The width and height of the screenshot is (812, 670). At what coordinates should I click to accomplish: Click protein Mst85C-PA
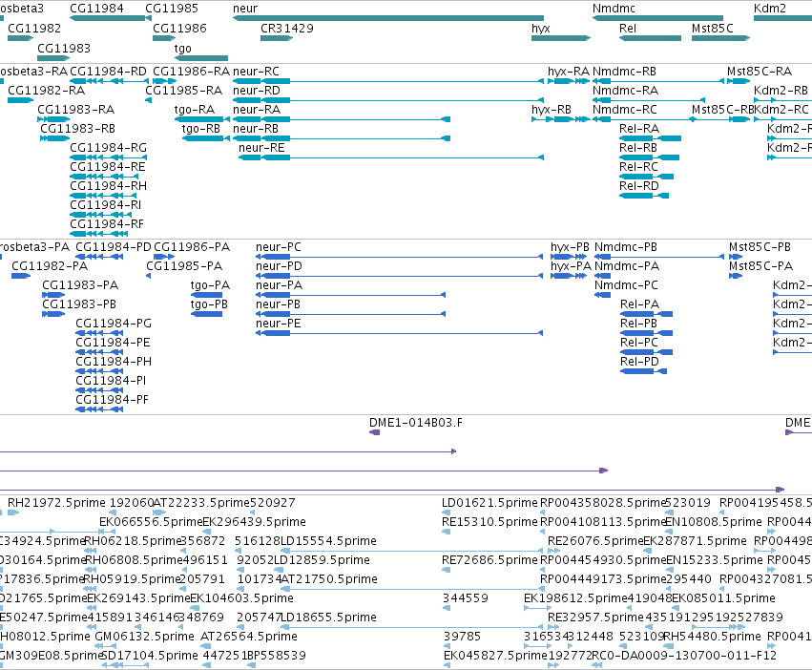click(x=736, y=276)
